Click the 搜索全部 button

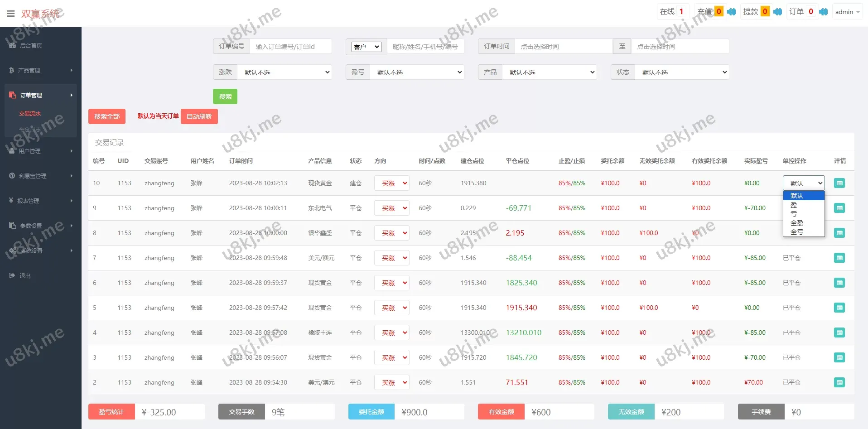coord(107,116)
